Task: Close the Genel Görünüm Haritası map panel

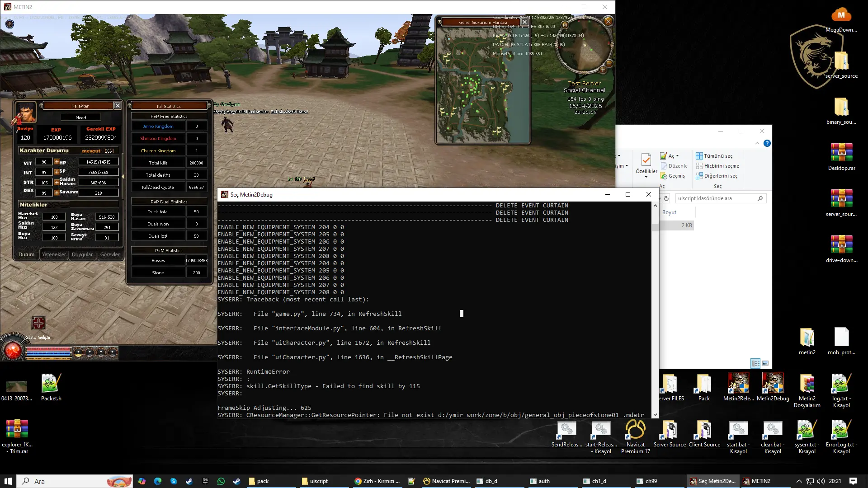Action: [524, 22]
